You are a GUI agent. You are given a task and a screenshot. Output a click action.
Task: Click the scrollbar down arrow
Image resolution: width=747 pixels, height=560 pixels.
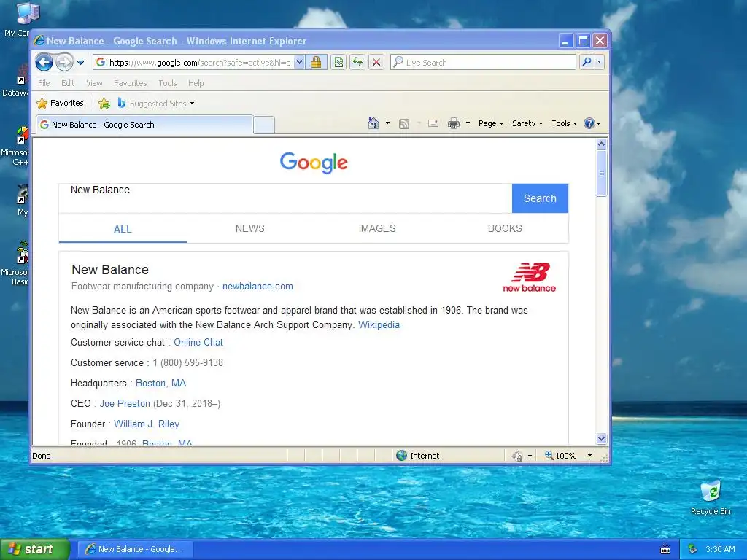[x=601, y=438]
